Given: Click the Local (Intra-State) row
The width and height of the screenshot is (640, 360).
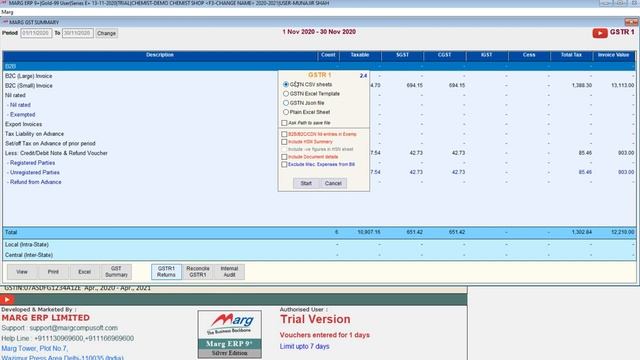Looking at the screenshot, I should 319,244.
